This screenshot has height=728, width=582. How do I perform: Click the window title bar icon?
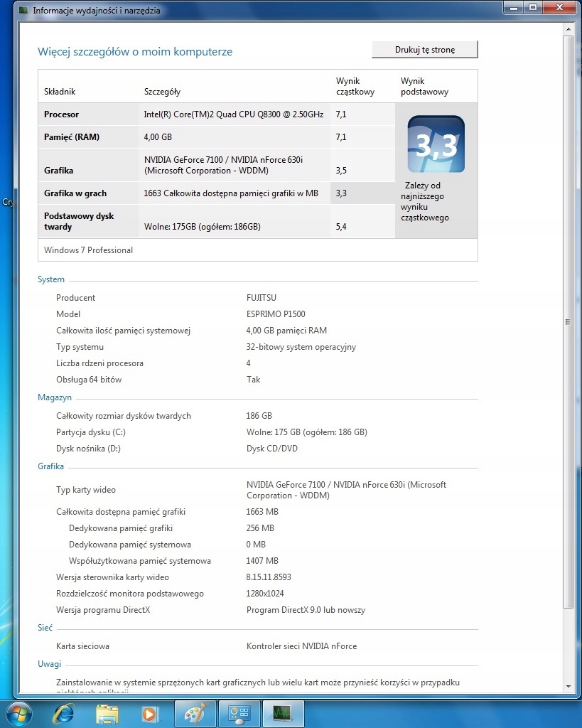[23, 10]
